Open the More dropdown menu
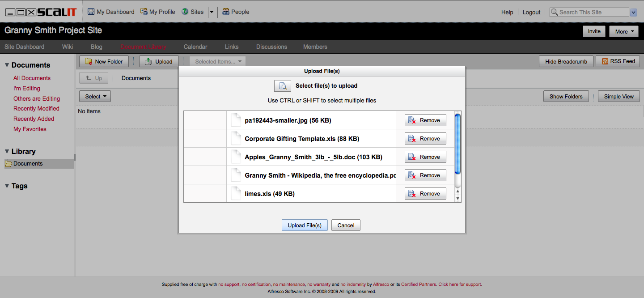This screenshot has width=644, height=298. coord(624,31)
